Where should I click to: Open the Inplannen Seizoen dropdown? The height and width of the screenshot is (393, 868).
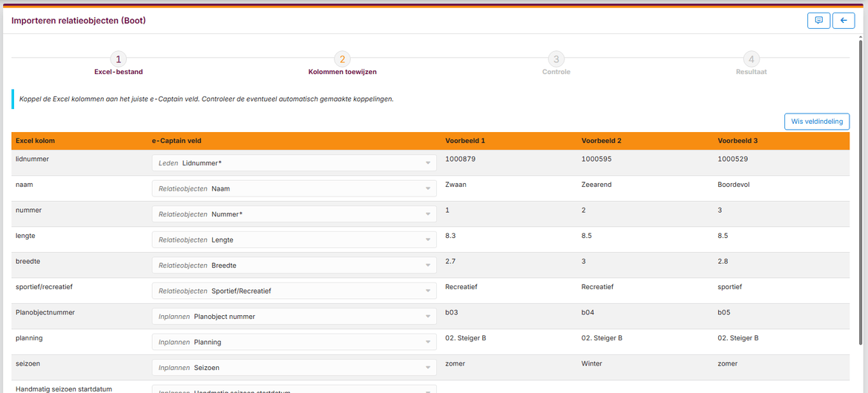point(294,368)
